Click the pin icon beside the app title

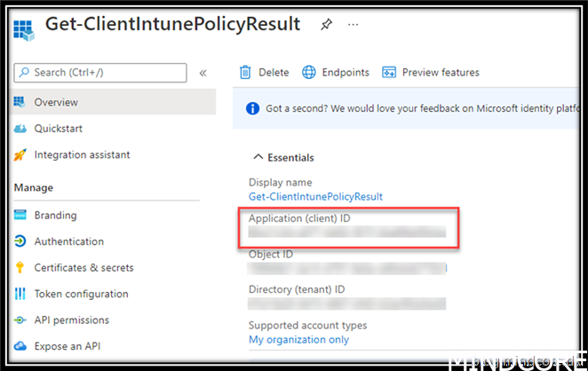tap(326, 25)
